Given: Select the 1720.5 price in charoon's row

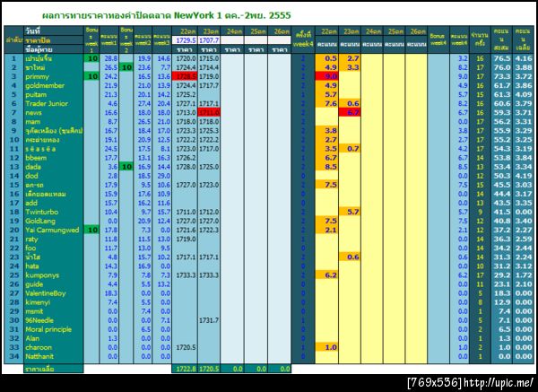Looking at the screenshot, I should 185,347.
